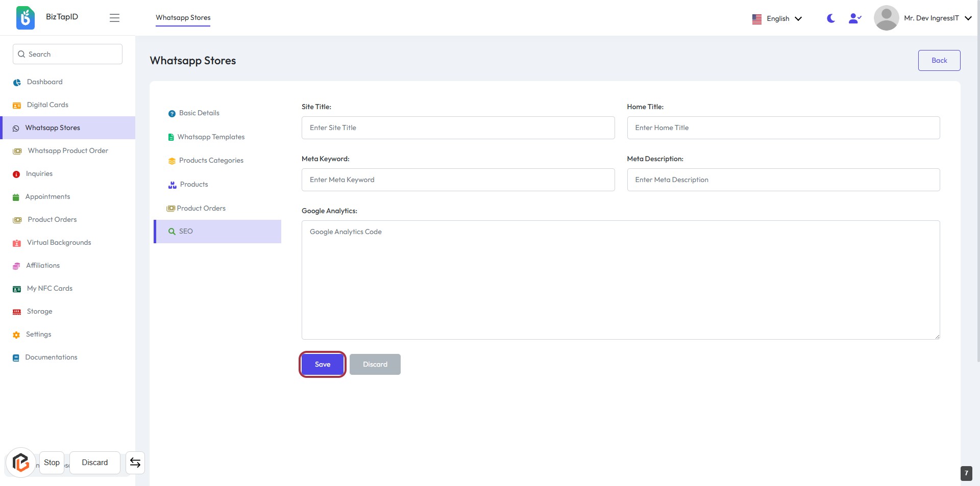Expand the English language dropdown

pyautogui.click(x=777, y=18)
